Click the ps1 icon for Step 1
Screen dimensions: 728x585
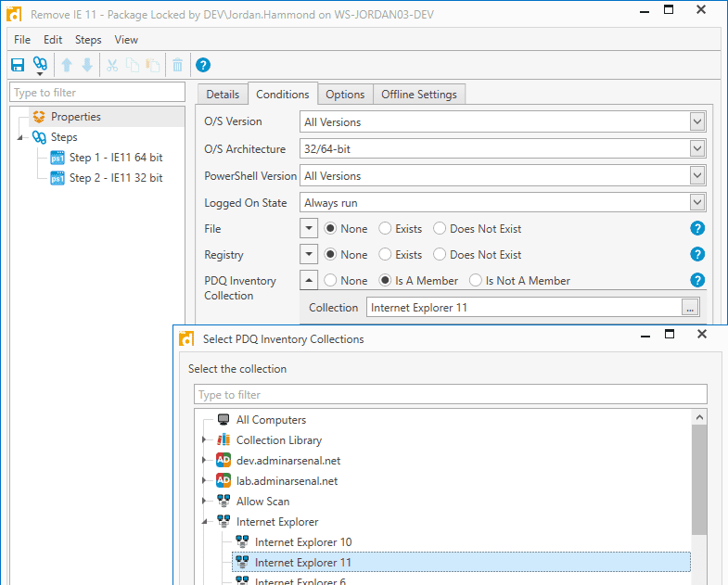coord(57,158)
